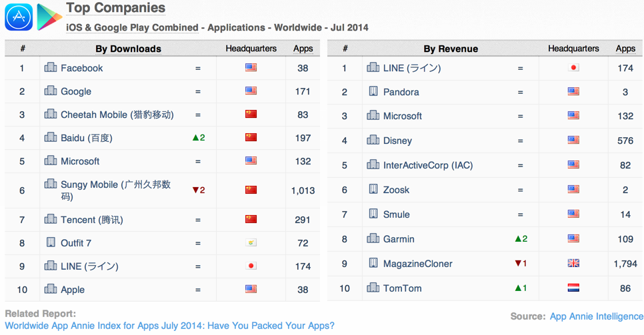644x335 pixels.
Task: Select Tencent company name
Action: tap(91, 220)
